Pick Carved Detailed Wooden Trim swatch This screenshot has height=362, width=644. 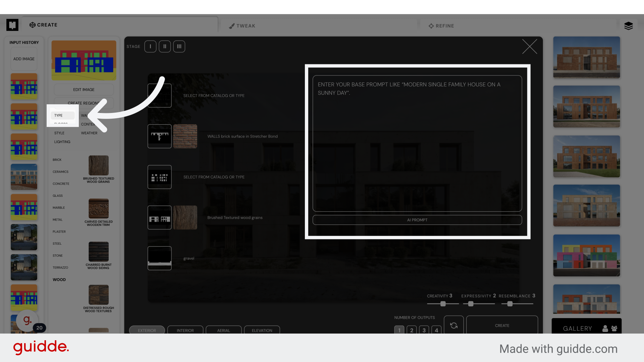point(99,208)
